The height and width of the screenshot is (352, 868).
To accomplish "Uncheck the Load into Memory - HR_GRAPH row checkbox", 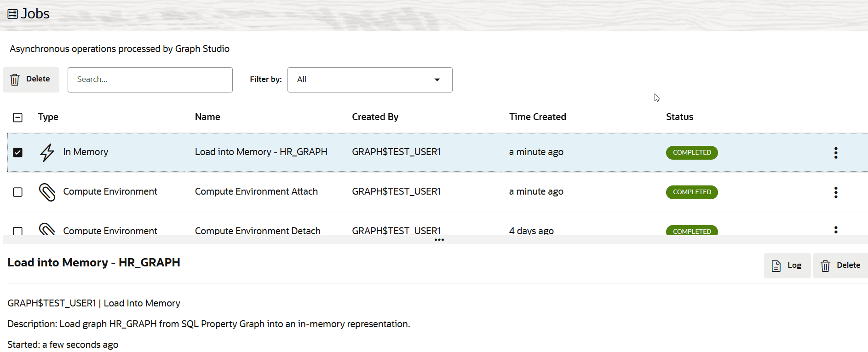I will [x=18, y=152].
